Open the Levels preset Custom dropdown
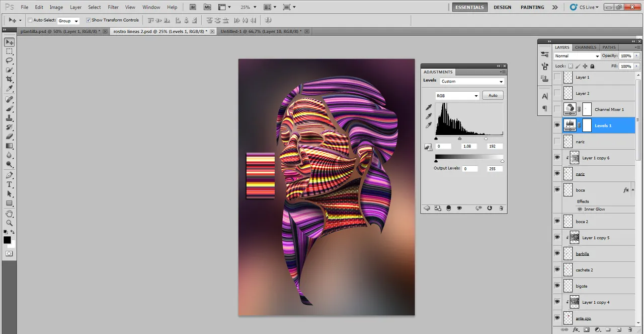 [x=471, y=81]
